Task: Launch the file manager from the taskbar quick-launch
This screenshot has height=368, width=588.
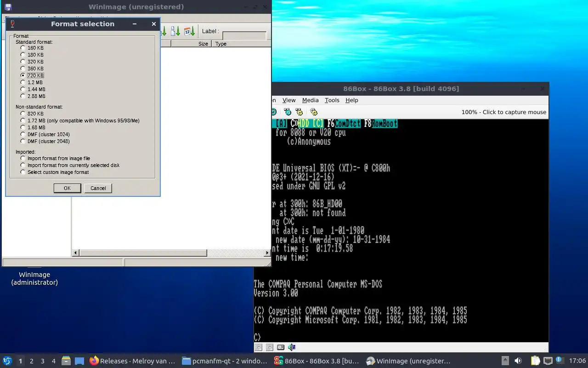Action: 66,361
